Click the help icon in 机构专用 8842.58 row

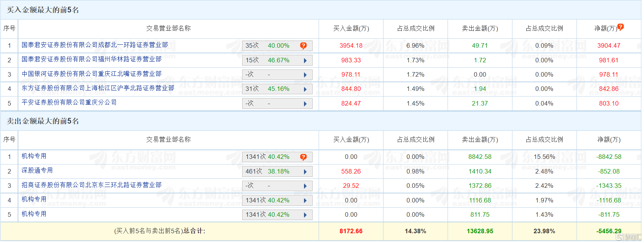click(x=303, y=157)
